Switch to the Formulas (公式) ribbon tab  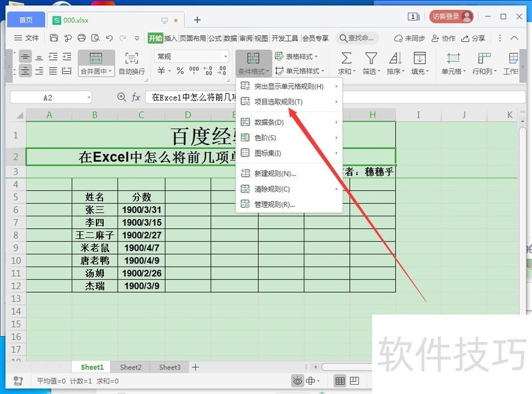[x=215, y=38]
